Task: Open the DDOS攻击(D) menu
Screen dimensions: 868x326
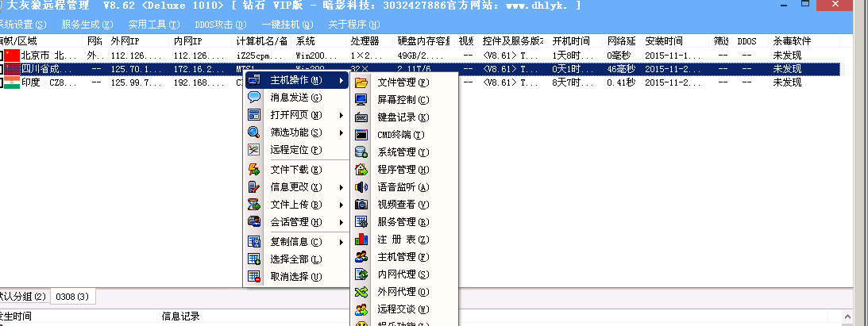Action: coord(221,25)
